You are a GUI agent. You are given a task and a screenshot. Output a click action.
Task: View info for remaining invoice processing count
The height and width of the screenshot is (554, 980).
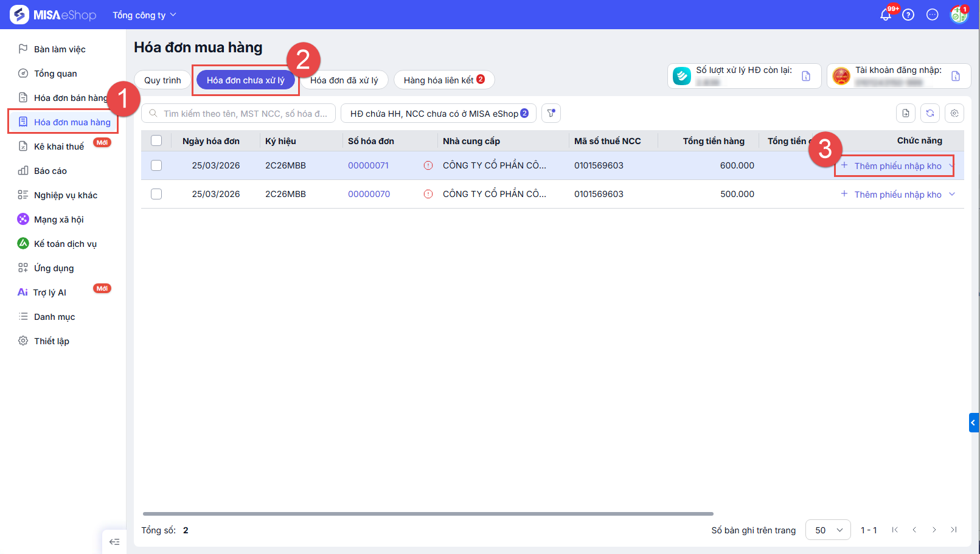coord(806,76)
